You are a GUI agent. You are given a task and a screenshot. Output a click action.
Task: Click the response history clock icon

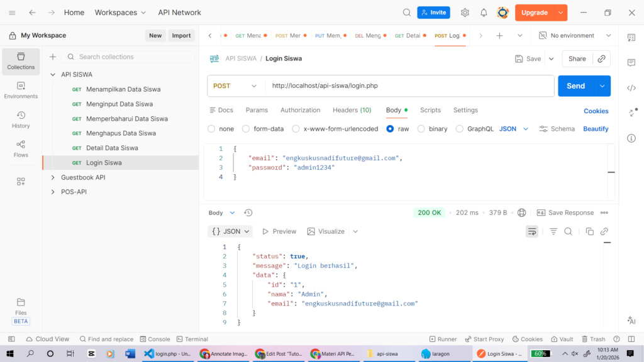(248, 213)
